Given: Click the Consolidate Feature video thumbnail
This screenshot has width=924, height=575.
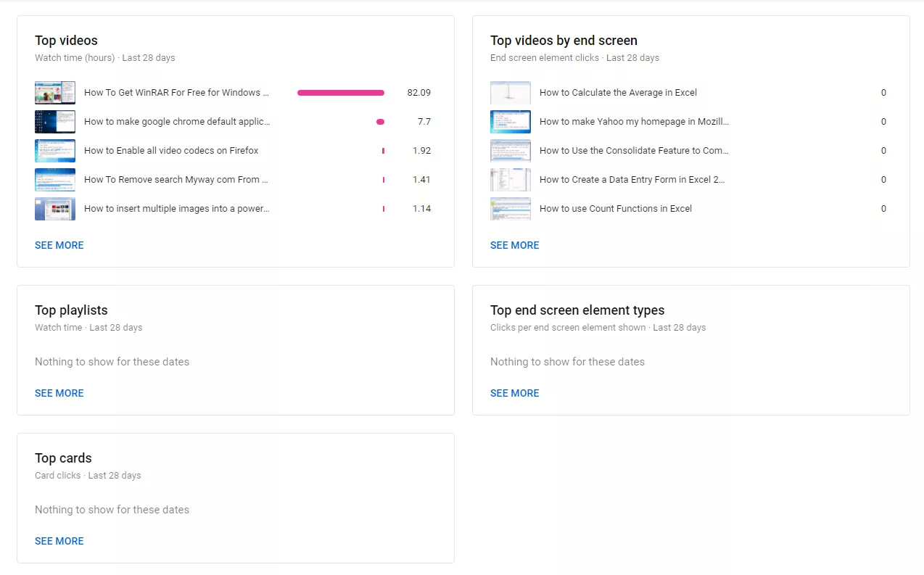Looking at the screenshot, I should tap(511, 151).
